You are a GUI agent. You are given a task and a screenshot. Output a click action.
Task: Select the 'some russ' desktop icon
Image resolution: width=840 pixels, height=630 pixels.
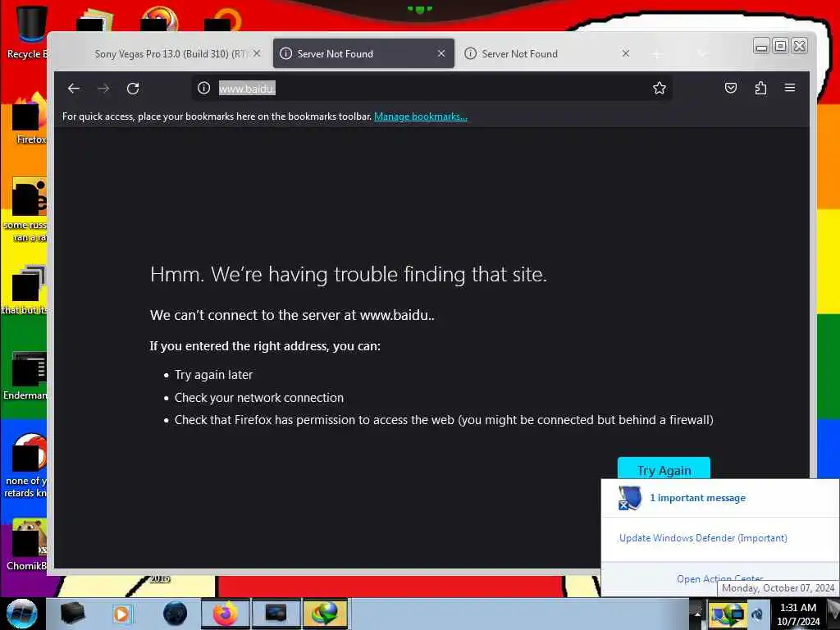[x=25, y=210]
